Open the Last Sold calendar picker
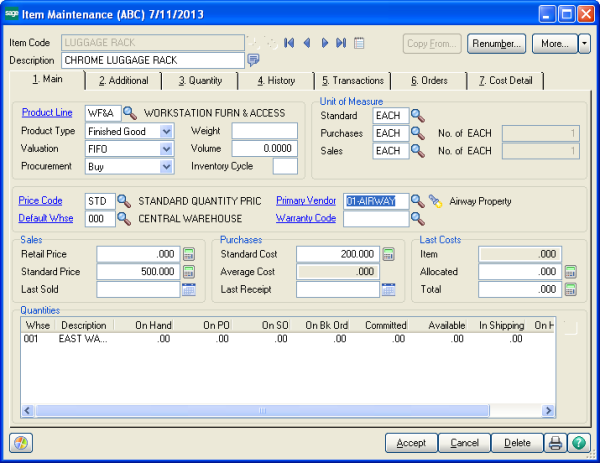Image resolution: width=600 pixels, height=463 pixels. pos(188,290)
